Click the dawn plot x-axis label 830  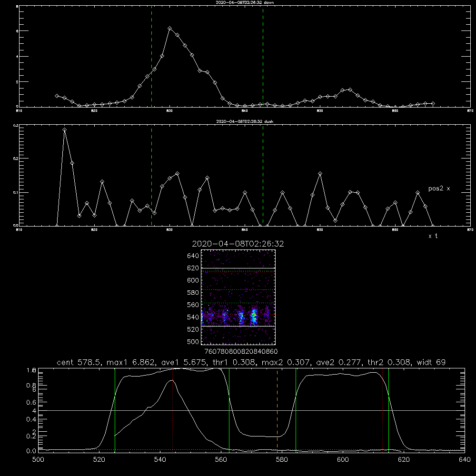pos(169,111)
